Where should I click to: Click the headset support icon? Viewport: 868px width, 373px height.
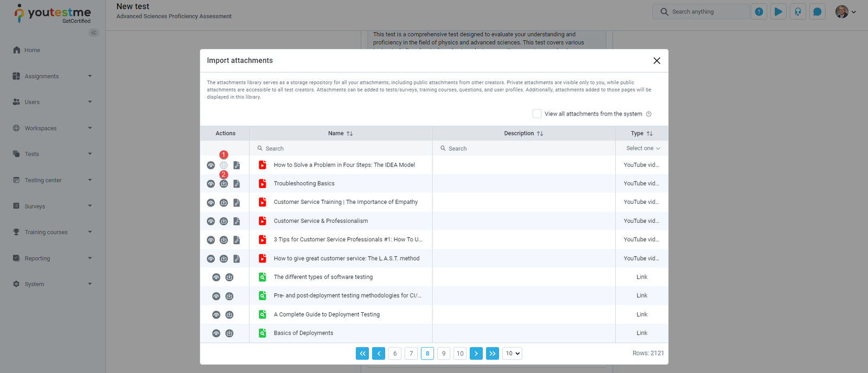[798, 12]
